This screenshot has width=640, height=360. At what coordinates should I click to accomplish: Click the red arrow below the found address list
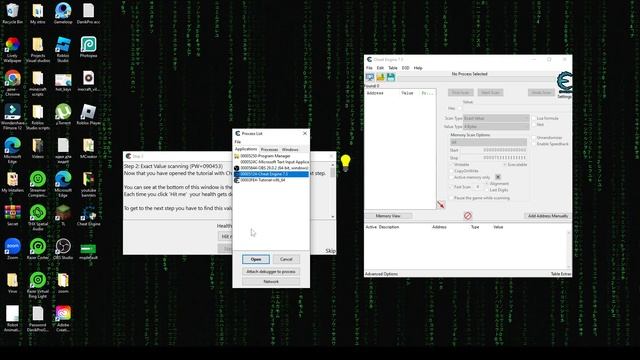[x=441, y=204]
